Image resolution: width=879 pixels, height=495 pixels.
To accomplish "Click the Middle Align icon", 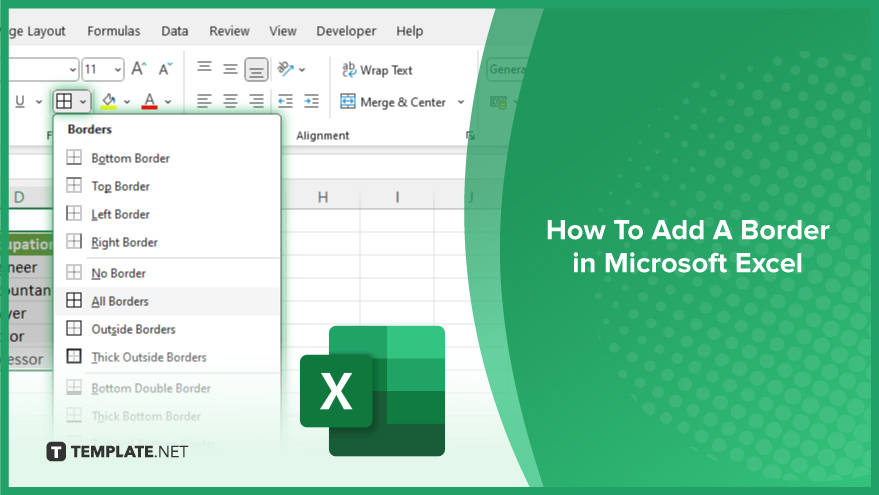I will click(230, 70).
